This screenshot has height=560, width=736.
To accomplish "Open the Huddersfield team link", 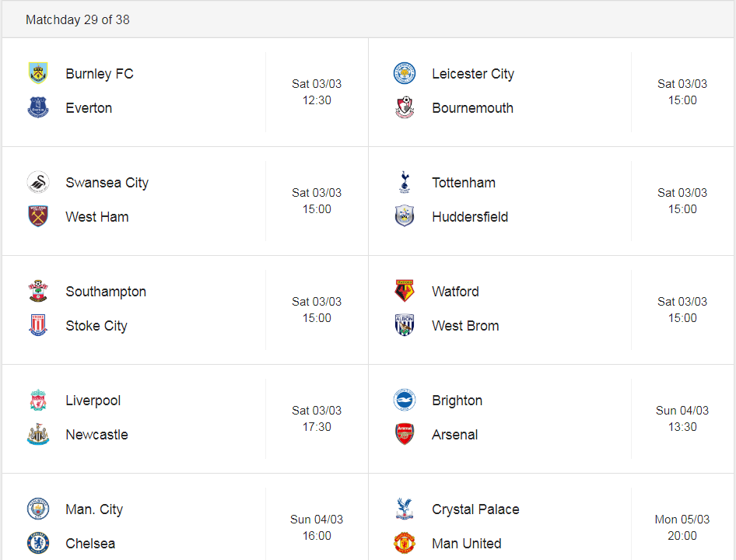I will click(470, 217).
